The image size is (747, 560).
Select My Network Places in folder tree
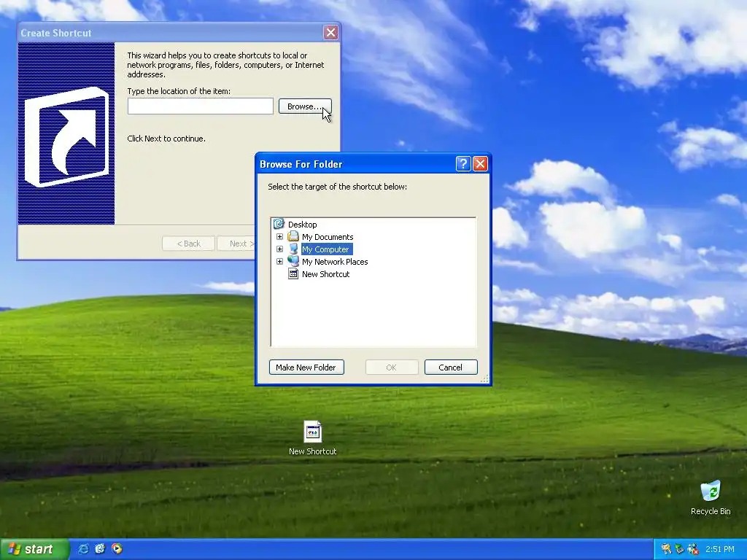click(335, 262)
